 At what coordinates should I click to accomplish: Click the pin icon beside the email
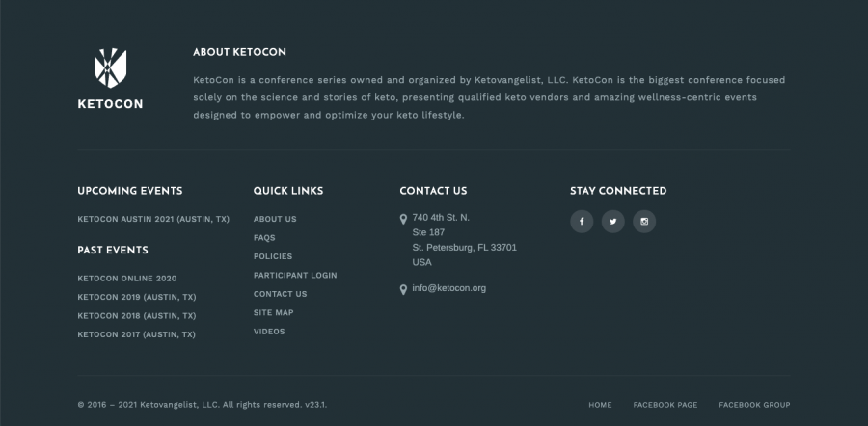[403, 289]
